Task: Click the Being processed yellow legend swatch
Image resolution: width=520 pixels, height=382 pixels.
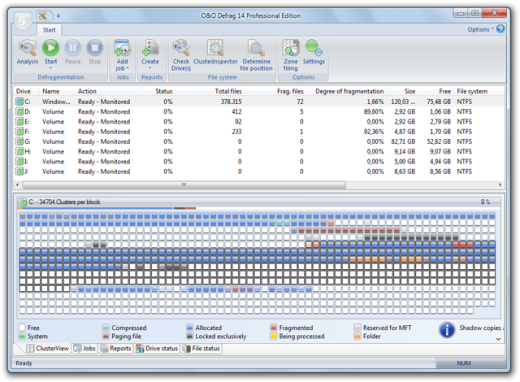Action: click(274, 336)
